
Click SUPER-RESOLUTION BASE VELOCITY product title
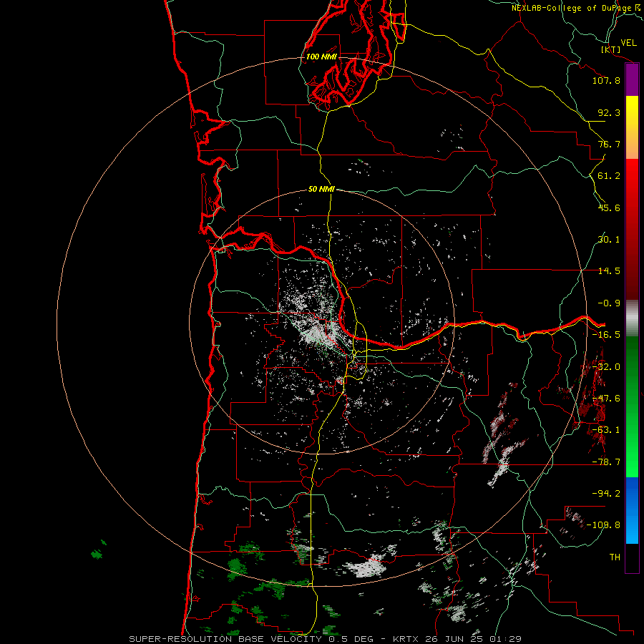pos(225,639)
